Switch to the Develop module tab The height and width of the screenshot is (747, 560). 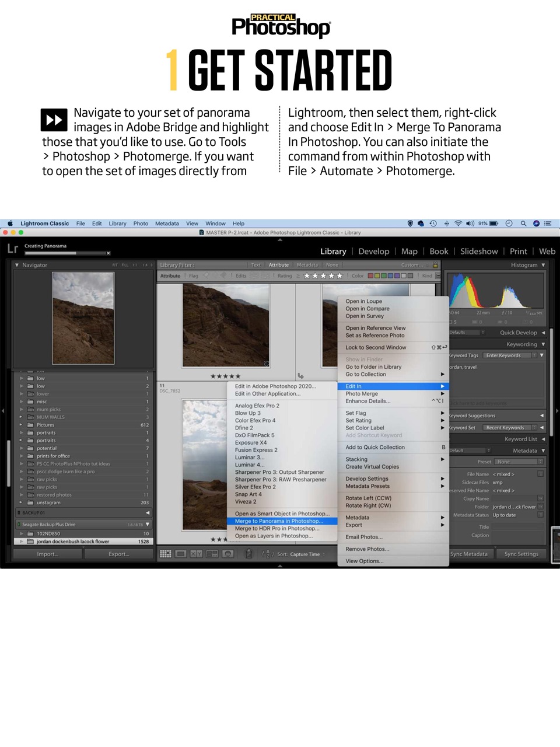(374, 251)
